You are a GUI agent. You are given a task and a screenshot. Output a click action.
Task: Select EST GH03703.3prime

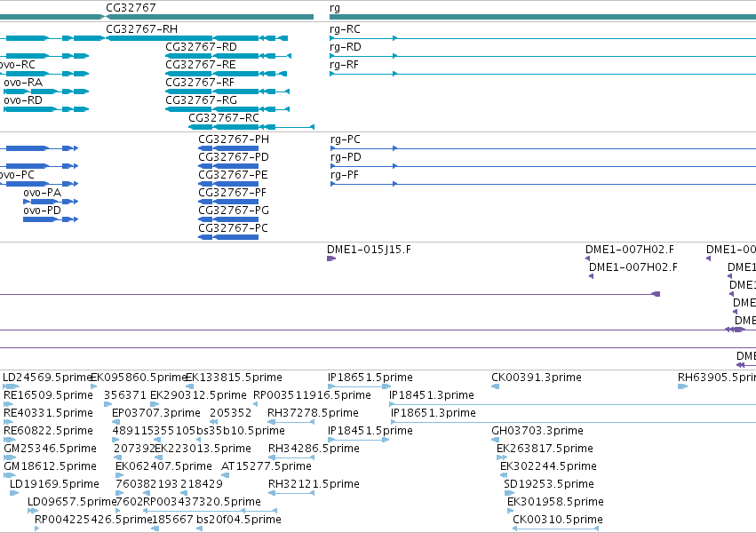click(x=495, y=440)
